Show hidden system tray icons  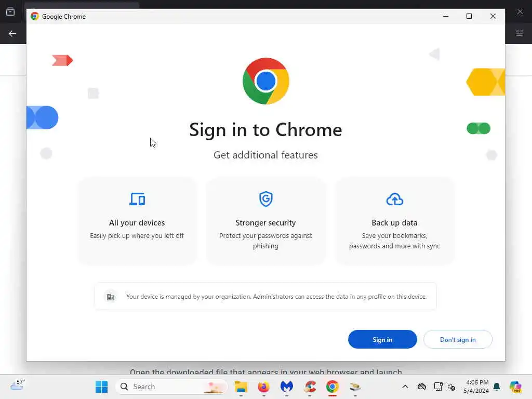point(405,387)
